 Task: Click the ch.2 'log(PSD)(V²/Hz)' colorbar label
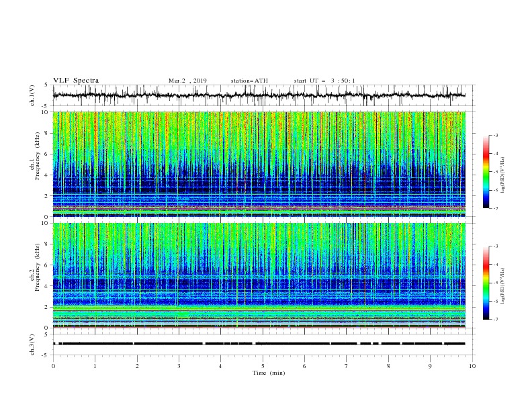503,286
